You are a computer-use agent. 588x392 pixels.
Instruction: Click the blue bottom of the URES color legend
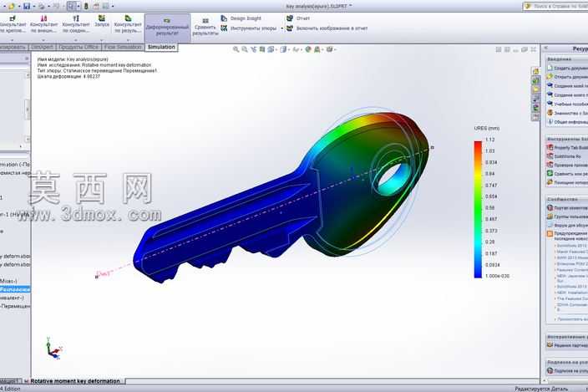[x=478, y=272]
